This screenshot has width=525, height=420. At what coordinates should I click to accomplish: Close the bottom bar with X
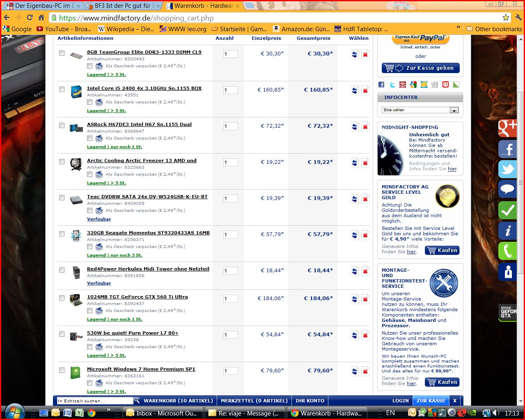tap(455, 401)
